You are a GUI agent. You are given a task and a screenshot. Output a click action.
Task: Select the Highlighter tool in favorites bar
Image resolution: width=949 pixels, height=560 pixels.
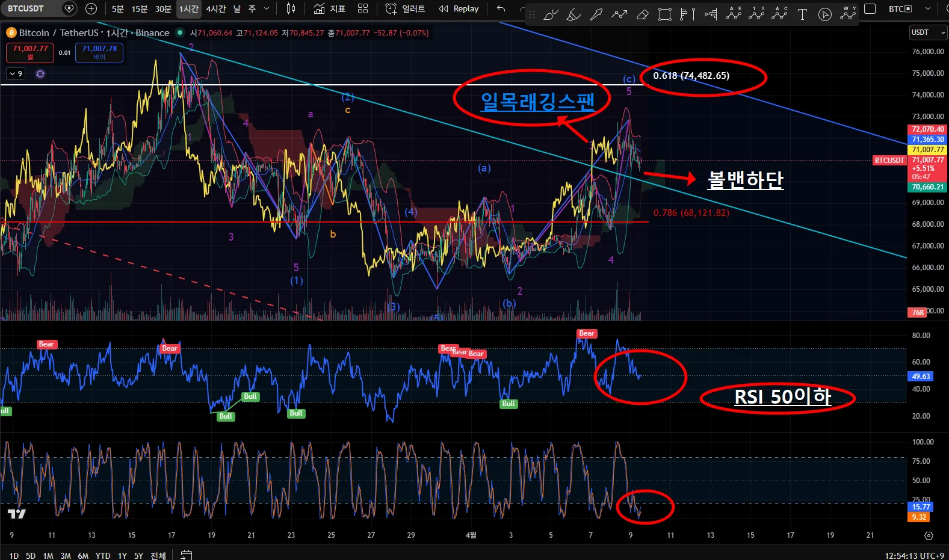pos(573,14)
